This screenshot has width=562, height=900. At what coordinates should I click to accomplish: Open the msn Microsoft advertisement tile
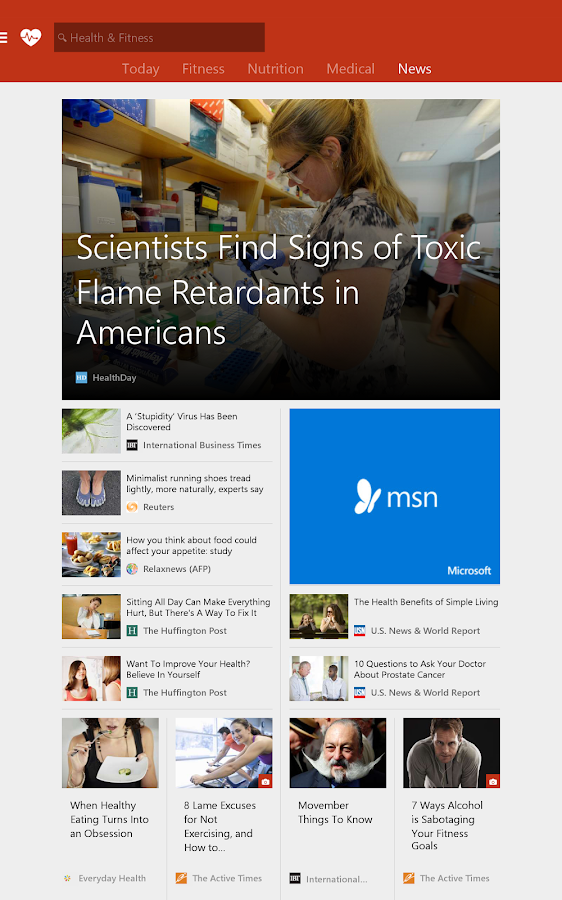click(x=394, y=496)
